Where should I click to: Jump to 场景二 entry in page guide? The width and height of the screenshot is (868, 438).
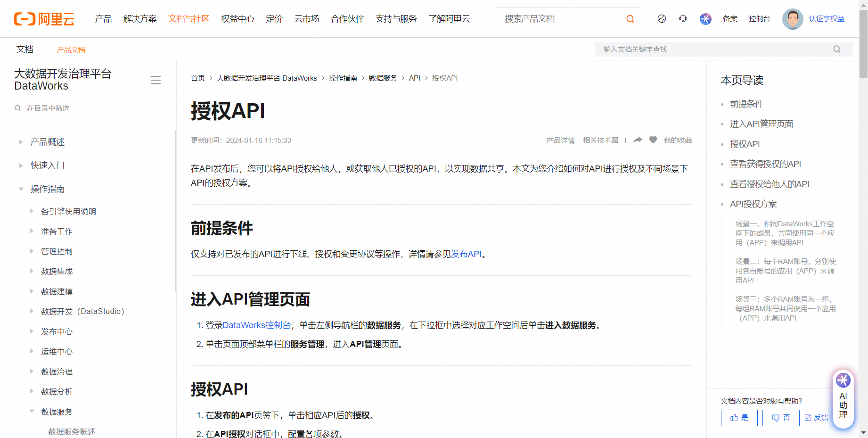point(786,271)
